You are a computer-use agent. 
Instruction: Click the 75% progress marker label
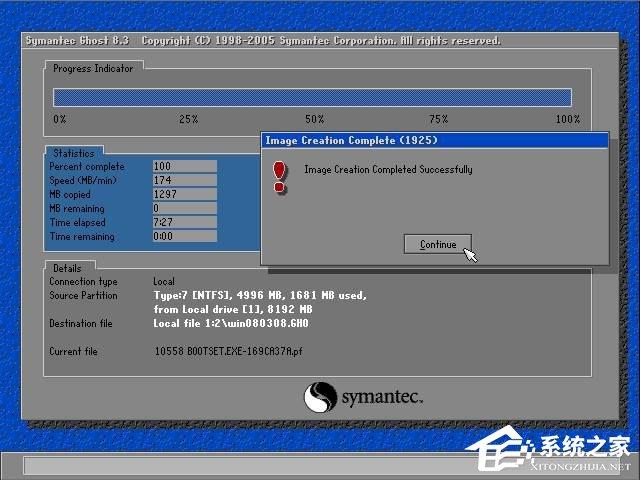click(x=439, y=119)
